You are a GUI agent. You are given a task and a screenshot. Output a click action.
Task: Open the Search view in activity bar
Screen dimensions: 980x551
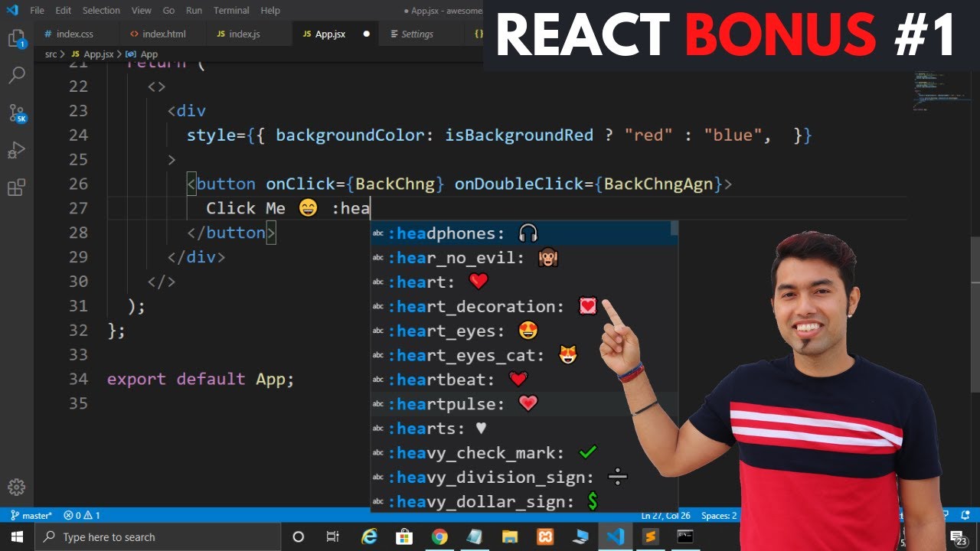point(17,75)
